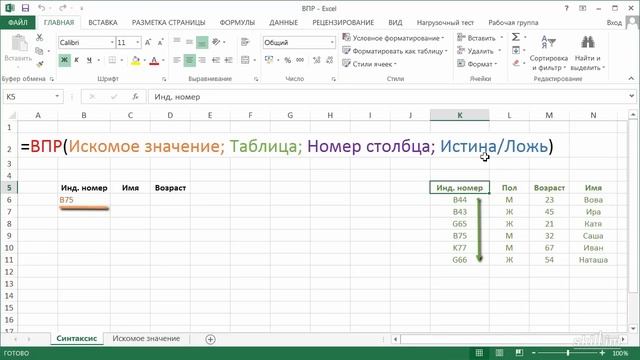This screenshot has width=640, height=360.
Task: Click the Accounting Number Format icon
Action: pos(269,60)
